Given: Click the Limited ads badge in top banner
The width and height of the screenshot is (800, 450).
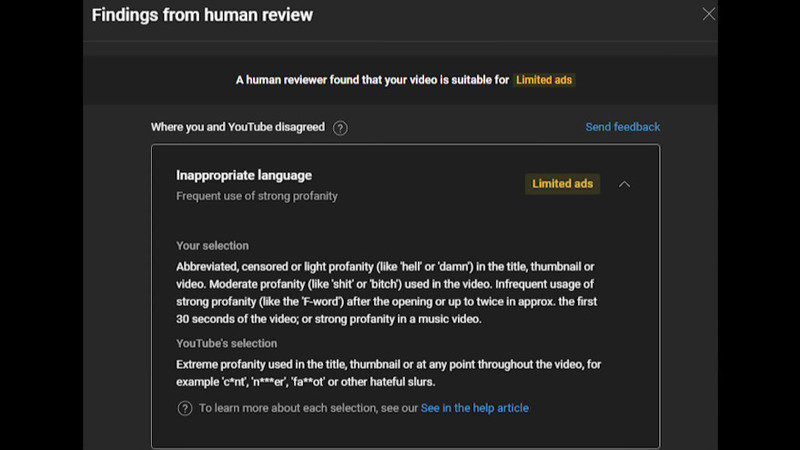Looking at the screenshot, I should click(544, 80).
